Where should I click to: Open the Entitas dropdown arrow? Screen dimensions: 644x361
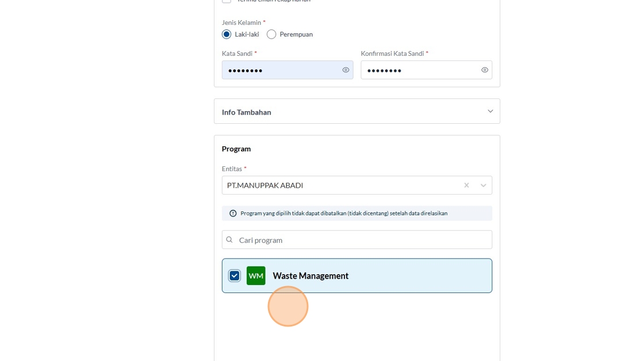point(483,185)
